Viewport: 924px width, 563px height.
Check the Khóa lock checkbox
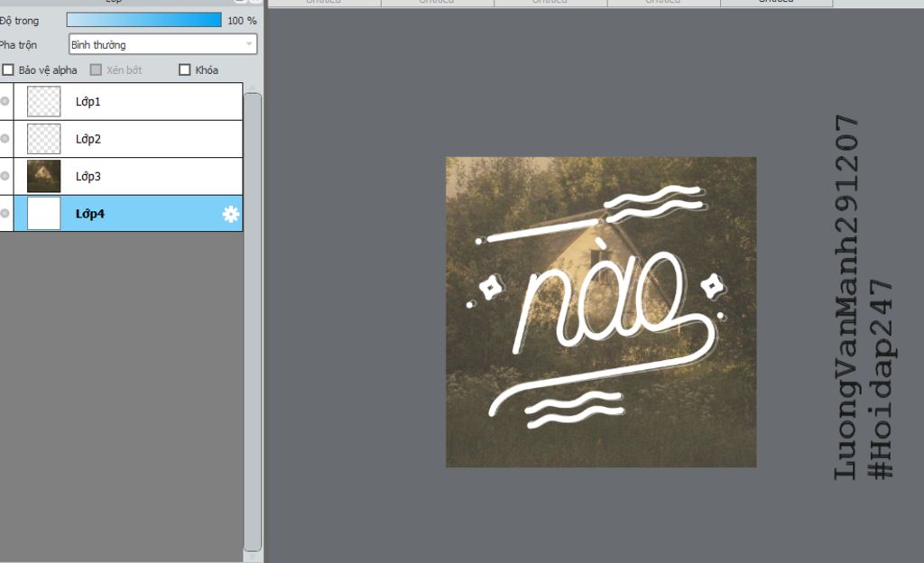pos(184,70)
